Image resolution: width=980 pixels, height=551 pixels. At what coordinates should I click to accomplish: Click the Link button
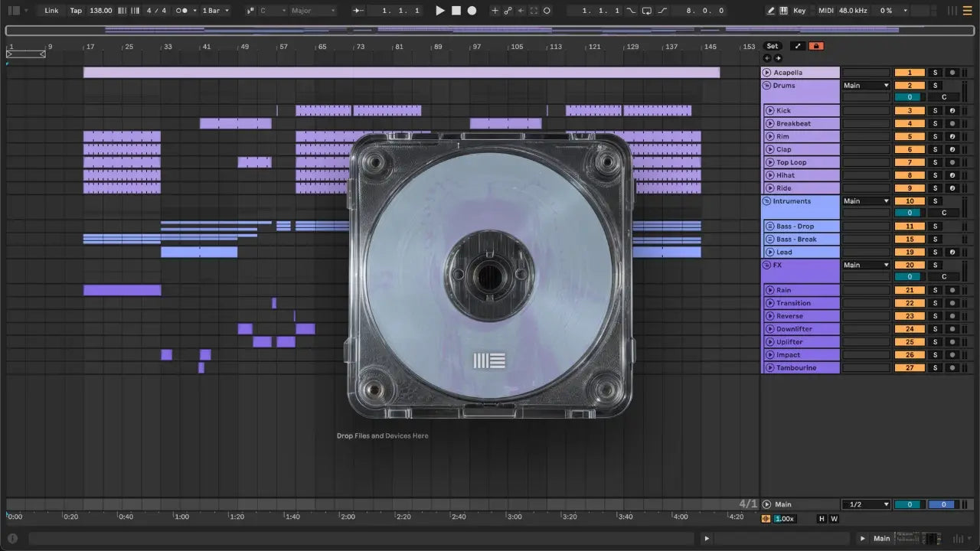[51, 11]
